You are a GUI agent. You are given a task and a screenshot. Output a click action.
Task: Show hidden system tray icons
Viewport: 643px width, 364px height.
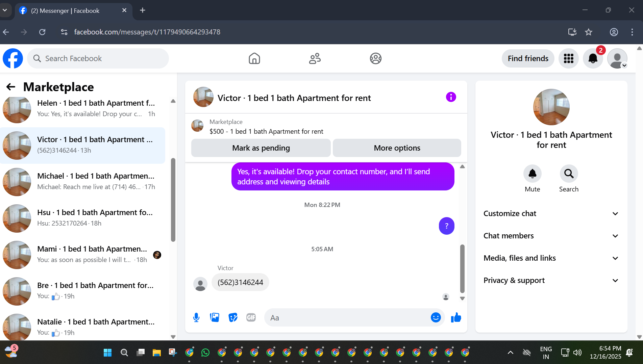click(x=511, y=353)
